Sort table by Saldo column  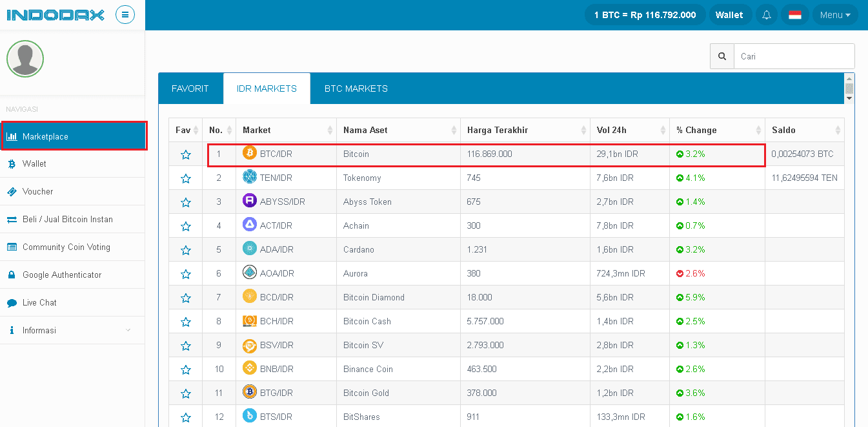point(804,130)
